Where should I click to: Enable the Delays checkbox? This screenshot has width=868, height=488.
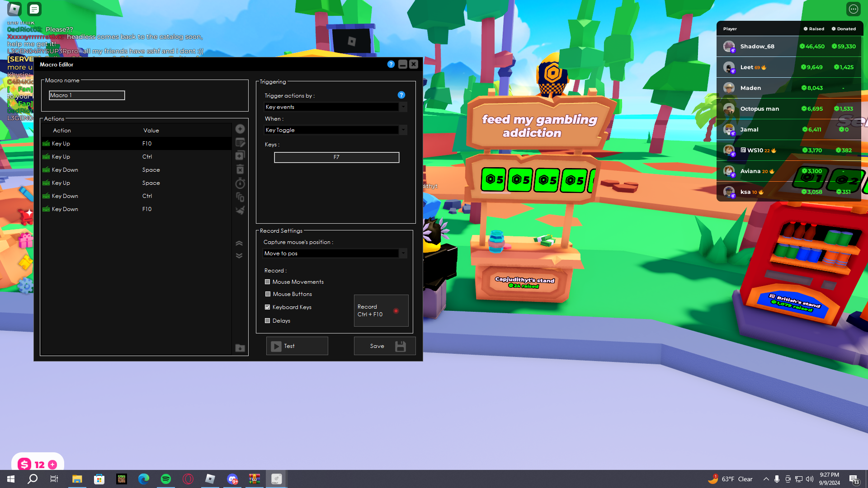268,320
